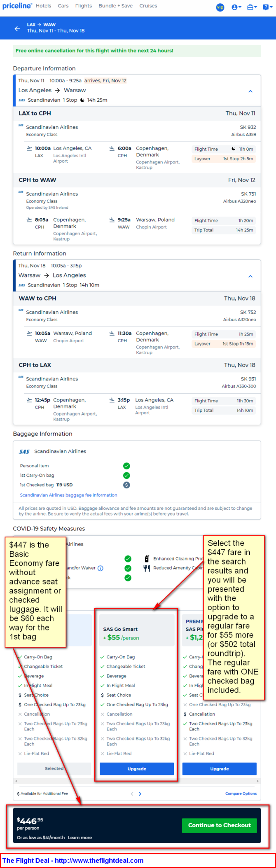Open Scandinavian Airlines baggage fee information link
Screen dimensions: 276x868
[68, 495]
